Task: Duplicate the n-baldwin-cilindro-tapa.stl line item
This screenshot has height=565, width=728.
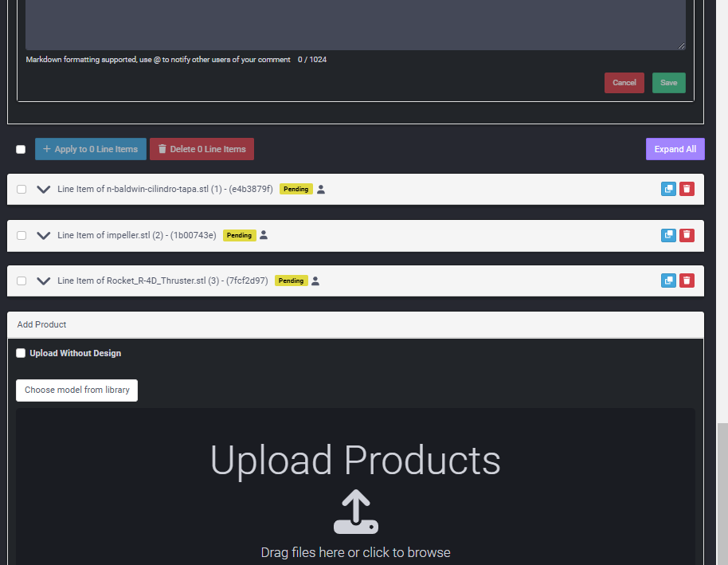Action: pyautogui.click(x=669, y=190)
